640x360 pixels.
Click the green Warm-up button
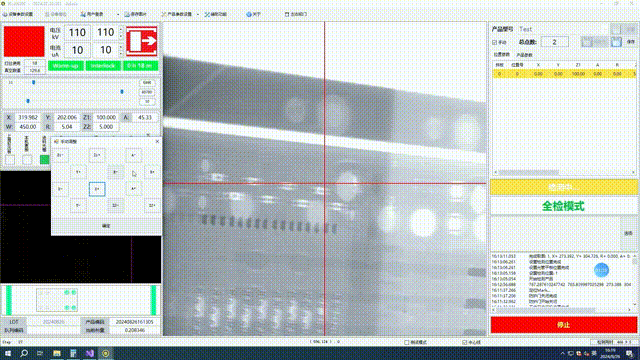66,66
